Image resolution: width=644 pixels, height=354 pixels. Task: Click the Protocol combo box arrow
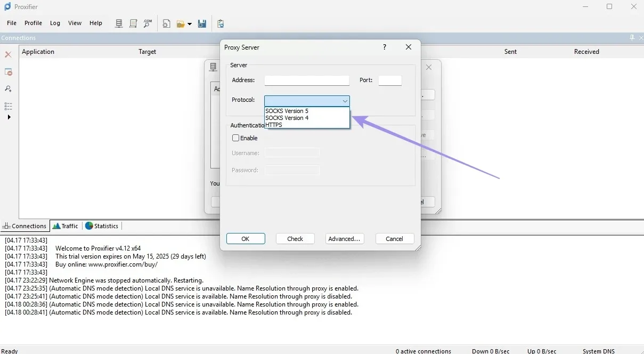345,101
